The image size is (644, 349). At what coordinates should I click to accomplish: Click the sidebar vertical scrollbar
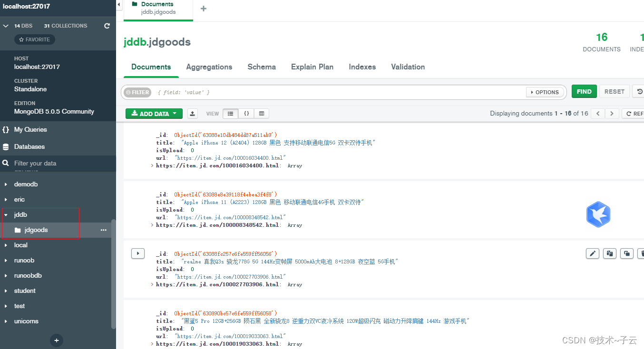tap(113, 273)
